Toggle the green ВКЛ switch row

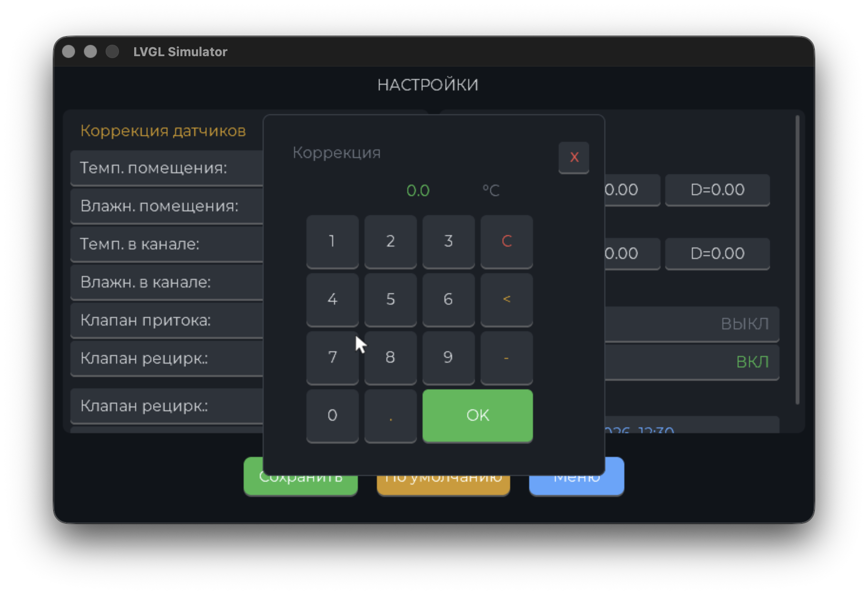click(692, 362)
